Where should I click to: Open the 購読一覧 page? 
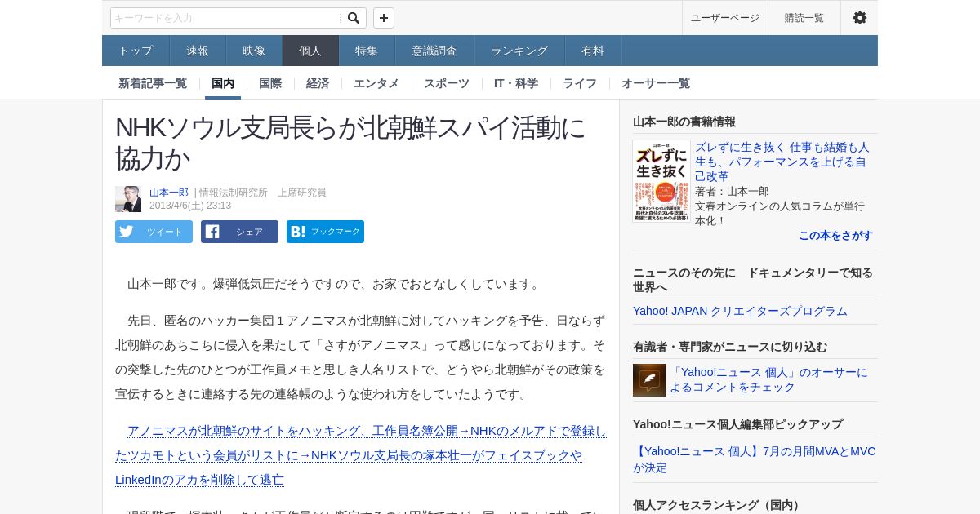[804, 18]
